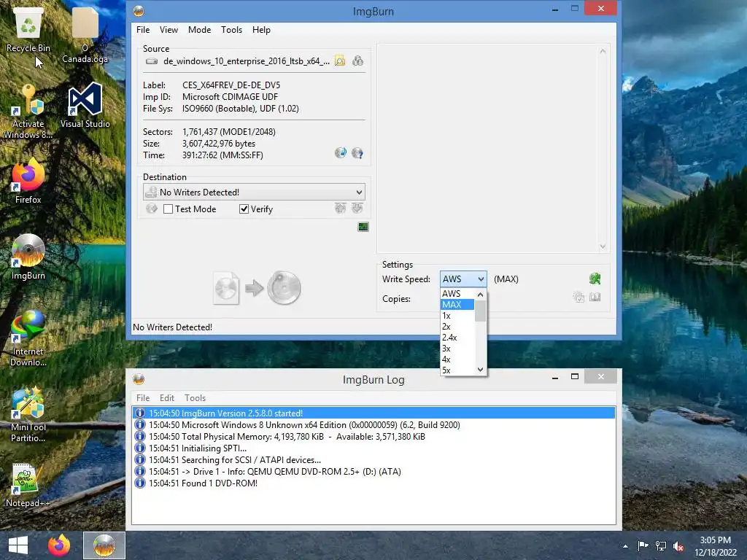Click the muted volume tray icon
Viewport: 747px width, 560px height.
click(678, 546)
